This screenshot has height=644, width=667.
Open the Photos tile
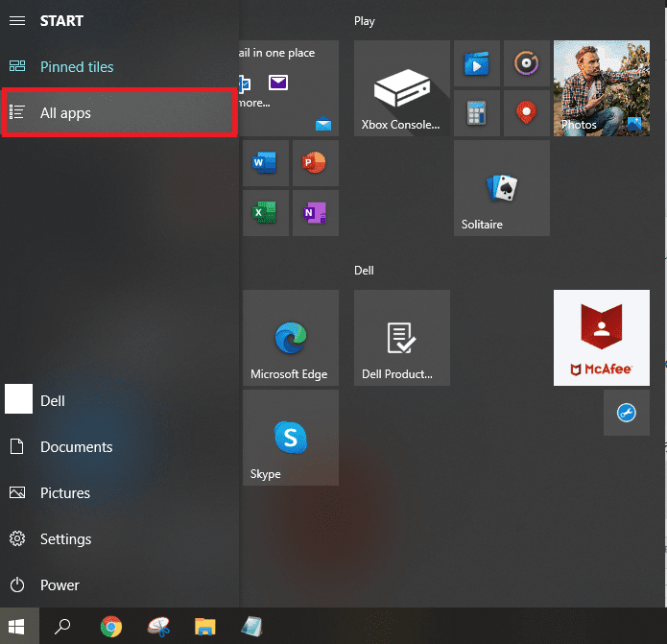coord(602,88)
